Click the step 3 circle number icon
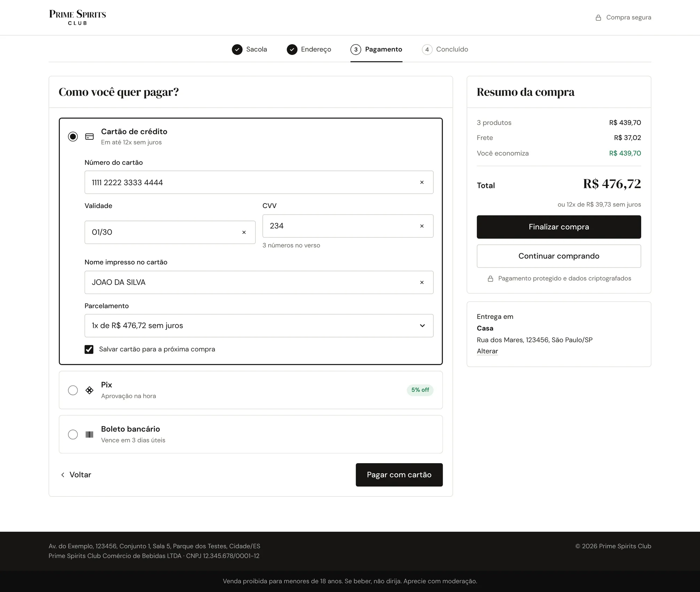The height and width of the screenshot is (592, 700). [x=356, y=49]
